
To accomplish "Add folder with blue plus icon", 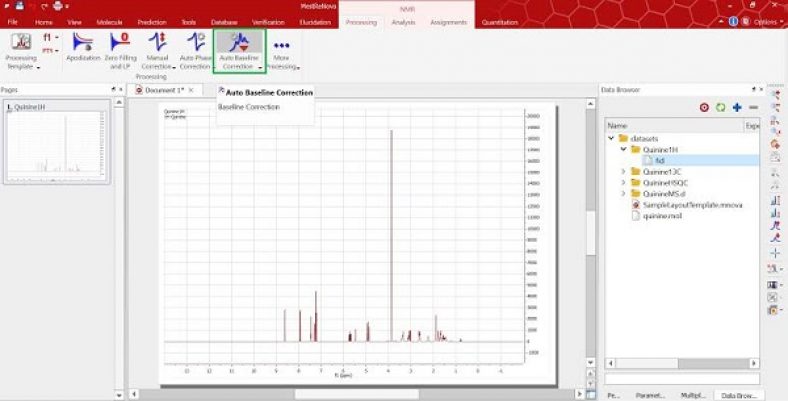I will tap(737, 108).
